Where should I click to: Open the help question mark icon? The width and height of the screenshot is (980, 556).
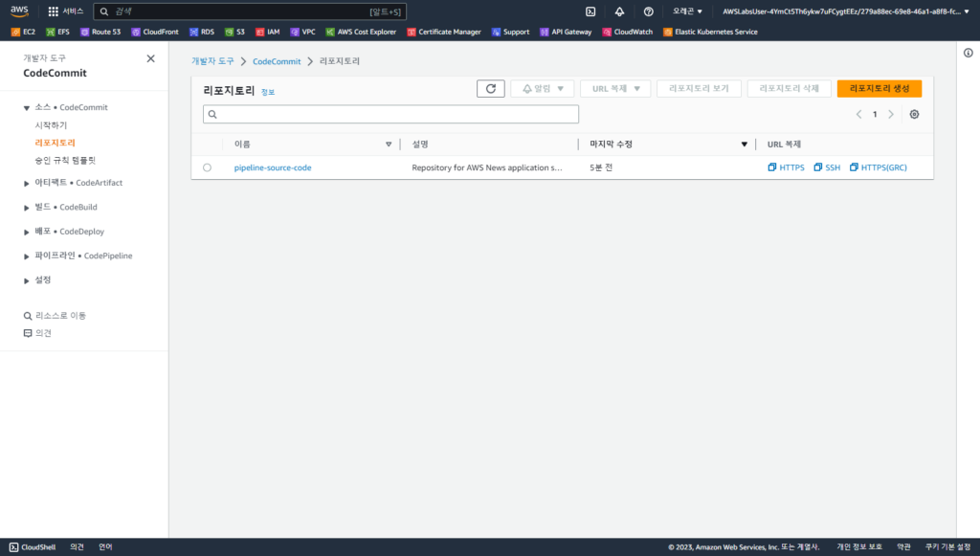point(649,11)
